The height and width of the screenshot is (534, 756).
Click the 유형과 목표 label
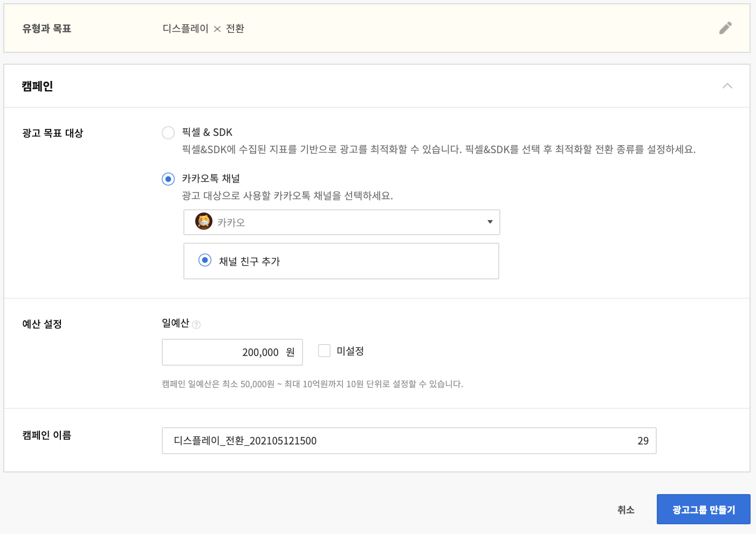pos(47,29)
